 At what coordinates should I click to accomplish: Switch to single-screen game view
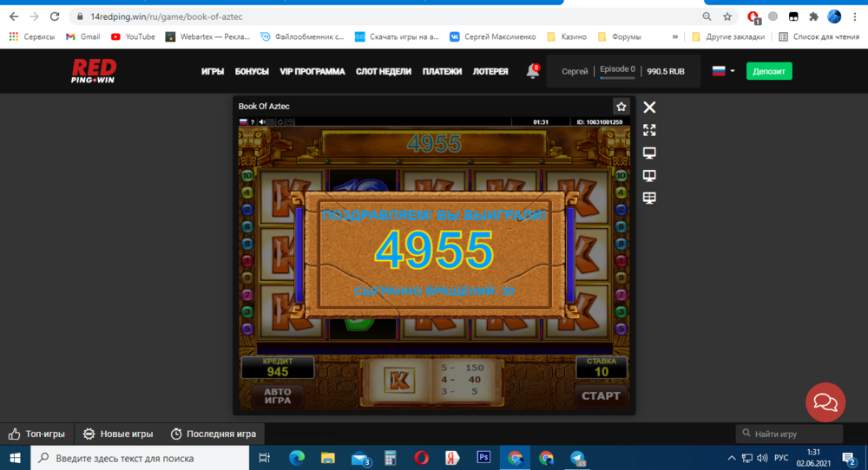(x=649, y=153)
